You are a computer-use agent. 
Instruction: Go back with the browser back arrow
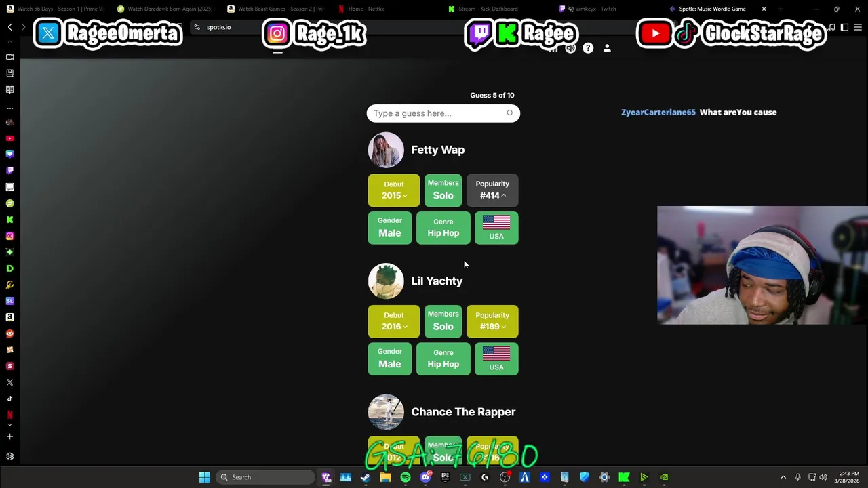point(10,27)
